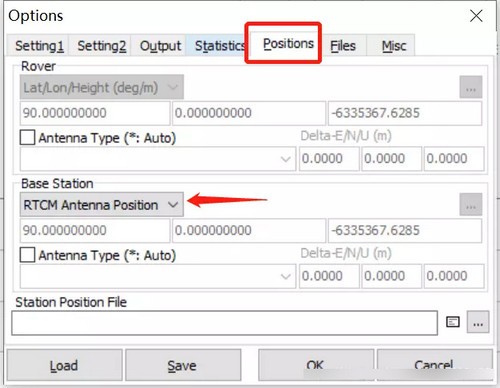Click the Base Station position browse button
The image size is (500, 388).
point(471,205)
